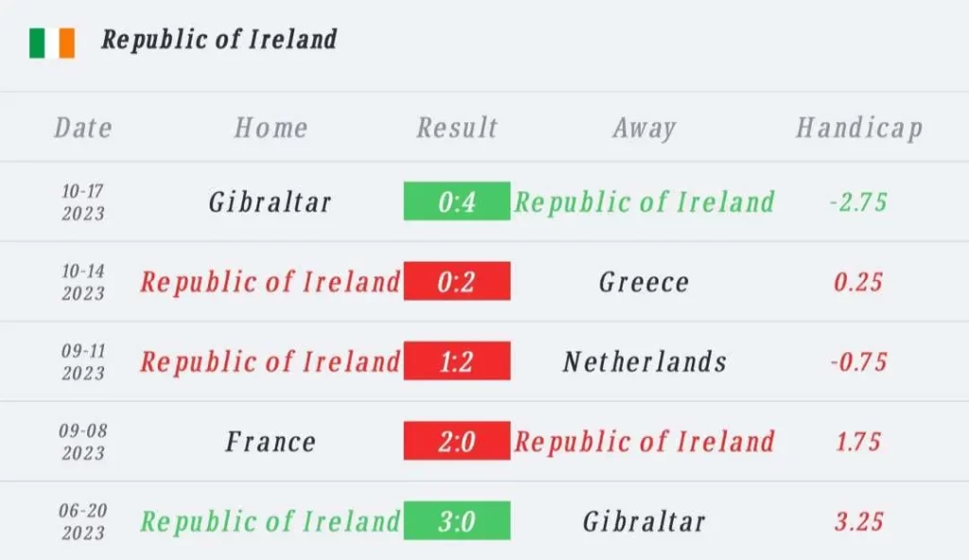Open the green 3:0 result badge
The height and width of the screenshot is (560, 969).
coord(457,520)
